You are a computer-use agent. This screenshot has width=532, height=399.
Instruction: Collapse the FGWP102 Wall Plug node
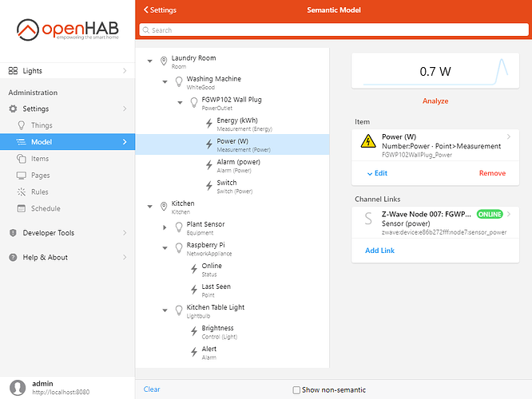point(180,102)
